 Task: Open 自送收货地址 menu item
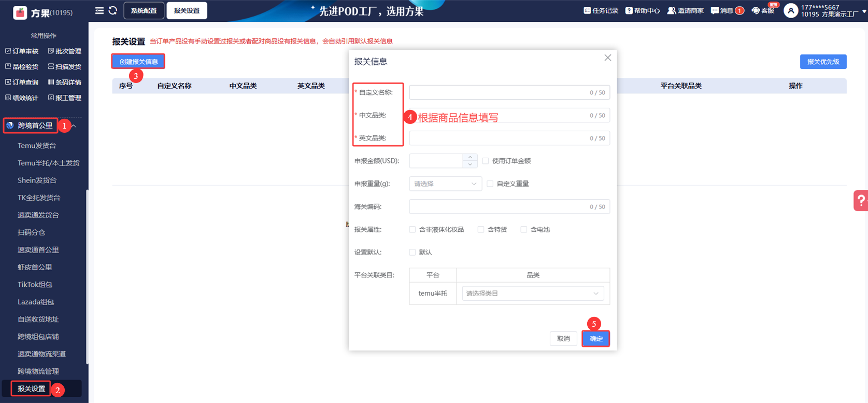[x=38, y=319]
